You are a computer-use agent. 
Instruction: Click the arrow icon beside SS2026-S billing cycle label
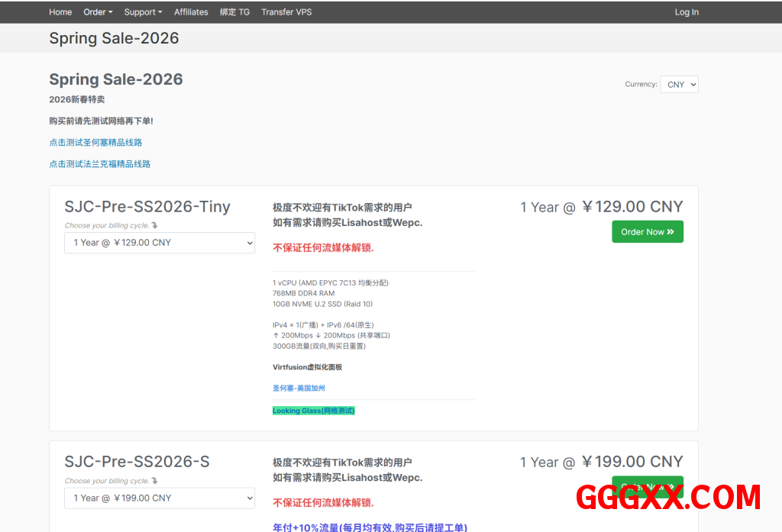(x=155, y=481)
